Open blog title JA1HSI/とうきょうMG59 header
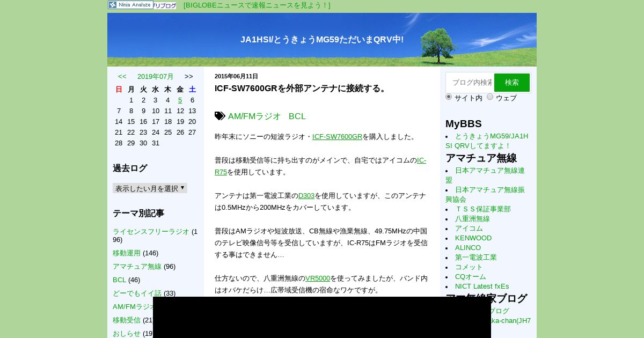The width and height of the screenshot is (644, 338). (322, 39)
